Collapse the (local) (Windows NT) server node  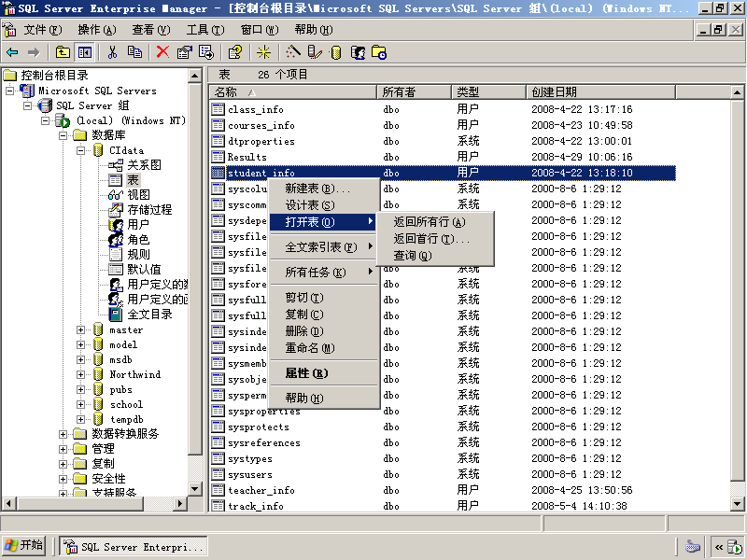(46, 120)
